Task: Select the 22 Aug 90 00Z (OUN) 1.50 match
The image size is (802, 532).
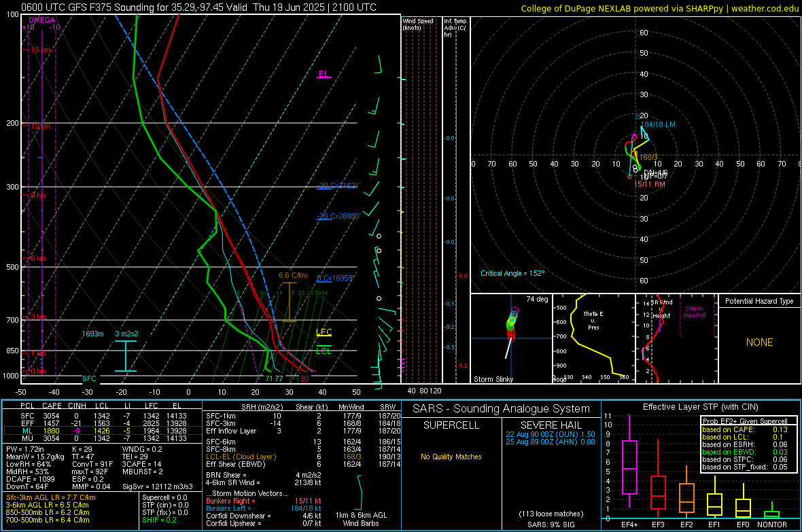Action: 551,433
